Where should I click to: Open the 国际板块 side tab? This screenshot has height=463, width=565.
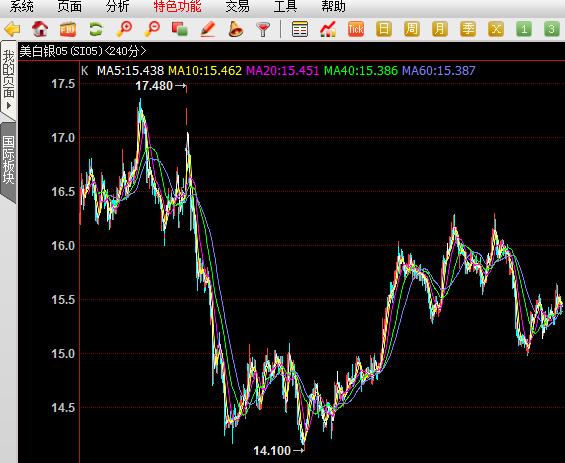pyautogui.click(x=9, y=160)
